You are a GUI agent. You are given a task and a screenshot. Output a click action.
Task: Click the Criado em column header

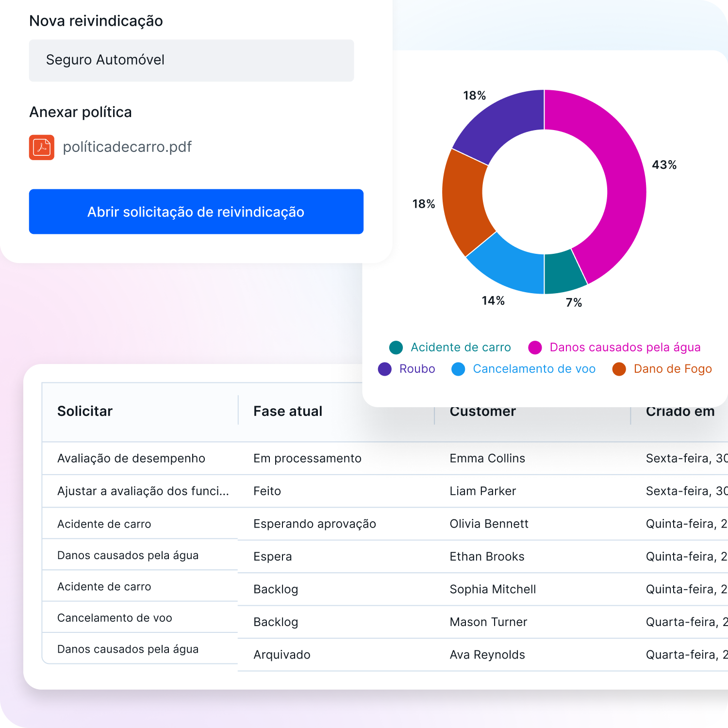click(x=680, y=412)
